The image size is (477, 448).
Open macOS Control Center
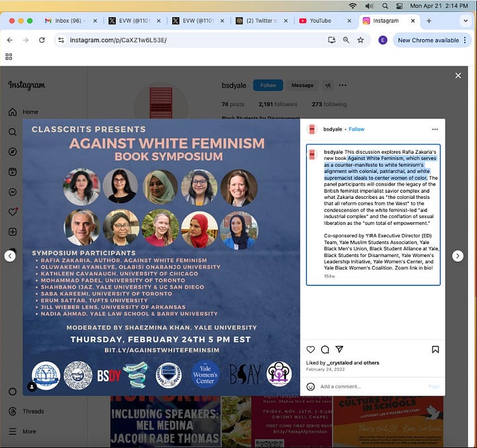coord(399,6)
